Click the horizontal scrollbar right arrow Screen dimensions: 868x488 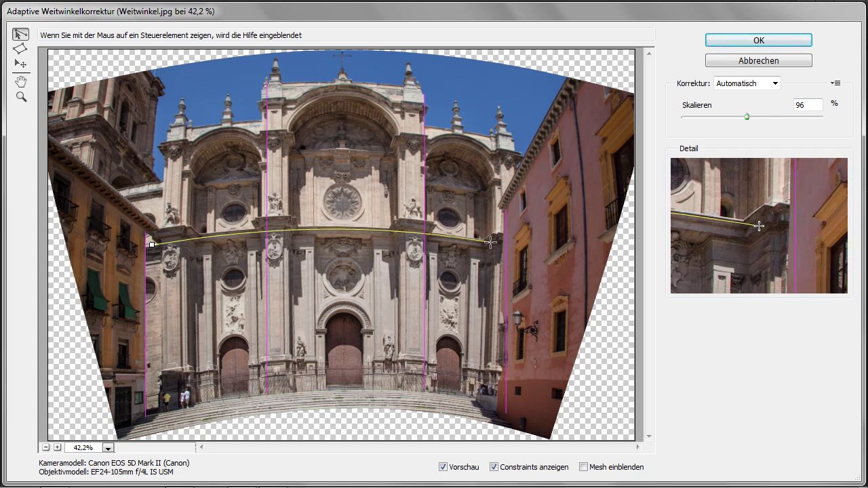[x=637, y=447]
